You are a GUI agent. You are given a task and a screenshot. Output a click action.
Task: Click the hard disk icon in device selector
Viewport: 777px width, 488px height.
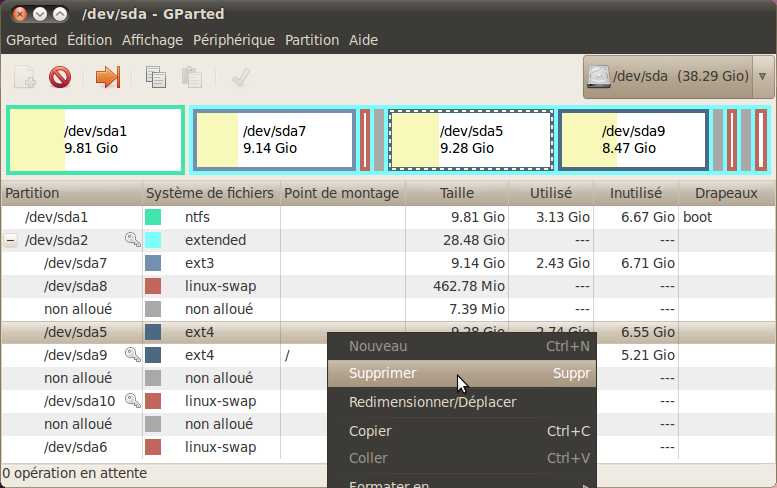tap(599, 76)
